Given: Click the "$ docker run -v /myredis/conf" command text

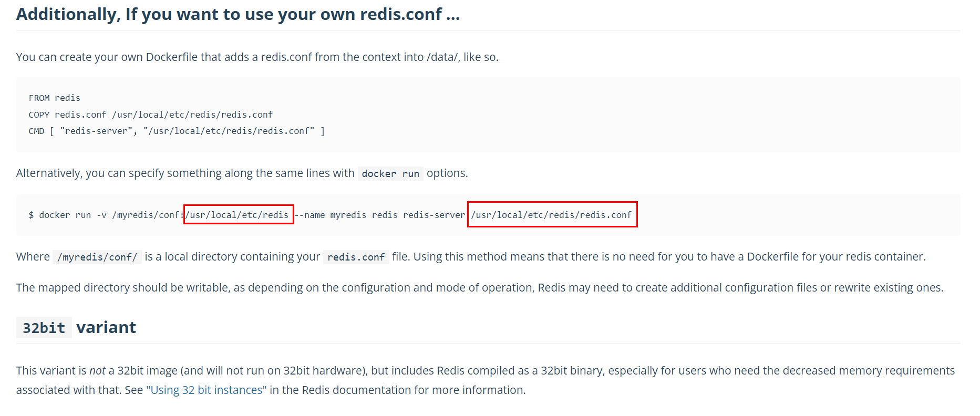Looking at the screenshot, I should coord(104,215).
